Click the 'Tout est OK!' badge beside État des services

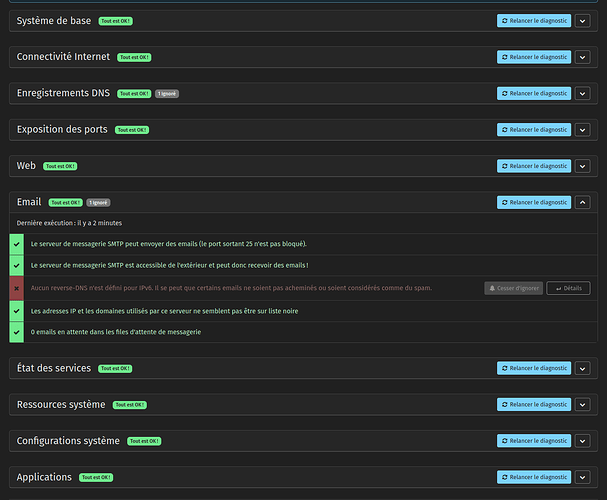(115, 368)
